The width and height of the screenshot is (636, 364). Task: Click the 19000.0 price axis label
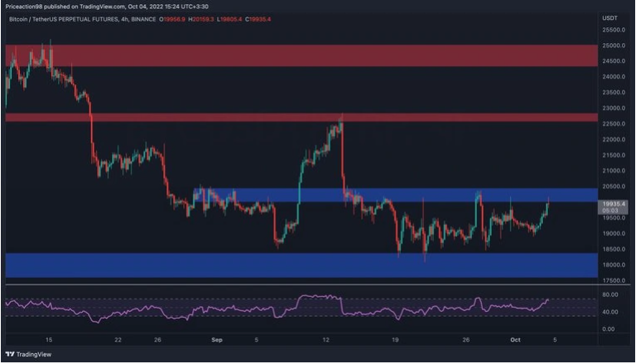(614, 233)
